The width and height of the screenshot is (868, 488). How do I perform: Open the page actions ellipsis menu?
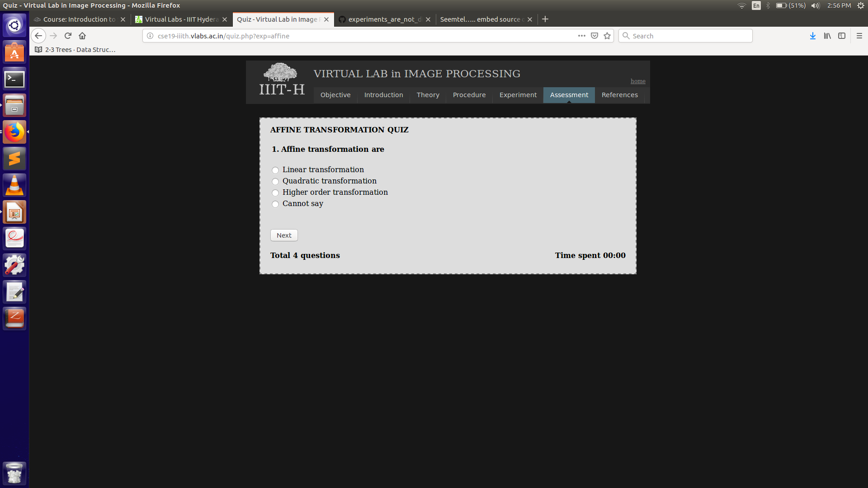click(581, 36)
